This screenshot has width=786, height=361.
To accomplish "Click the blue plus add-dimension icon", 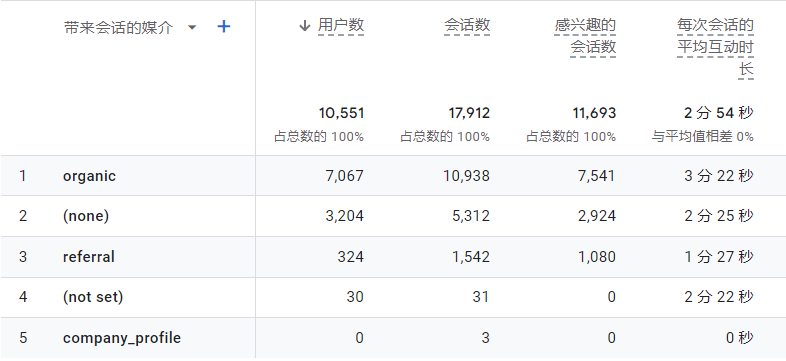I will (224, 27).
